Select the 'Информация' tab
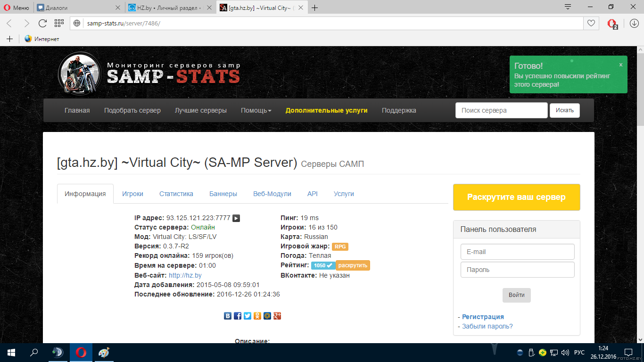 [x=85, y=194]
